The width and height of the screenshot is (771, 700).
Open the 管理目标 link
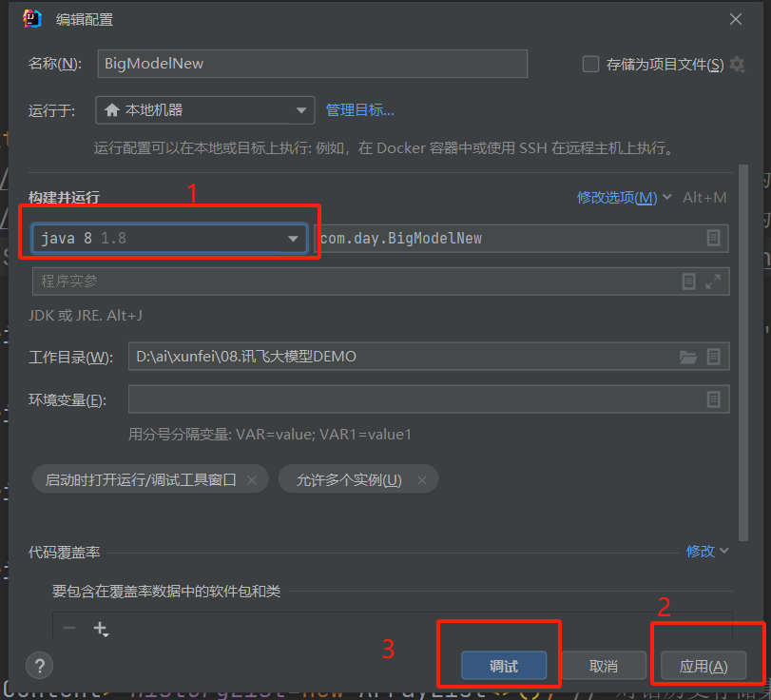point(359,110)
